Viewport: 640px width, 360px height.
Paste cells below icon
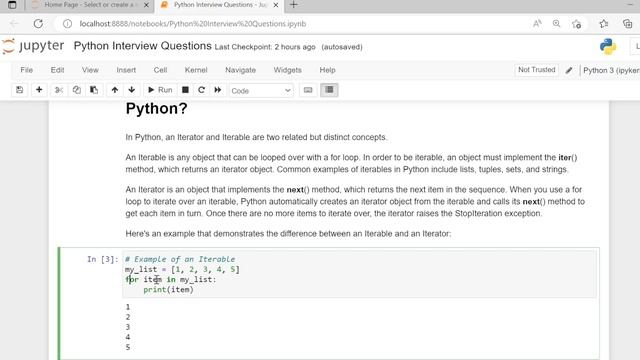pos(94,90)
